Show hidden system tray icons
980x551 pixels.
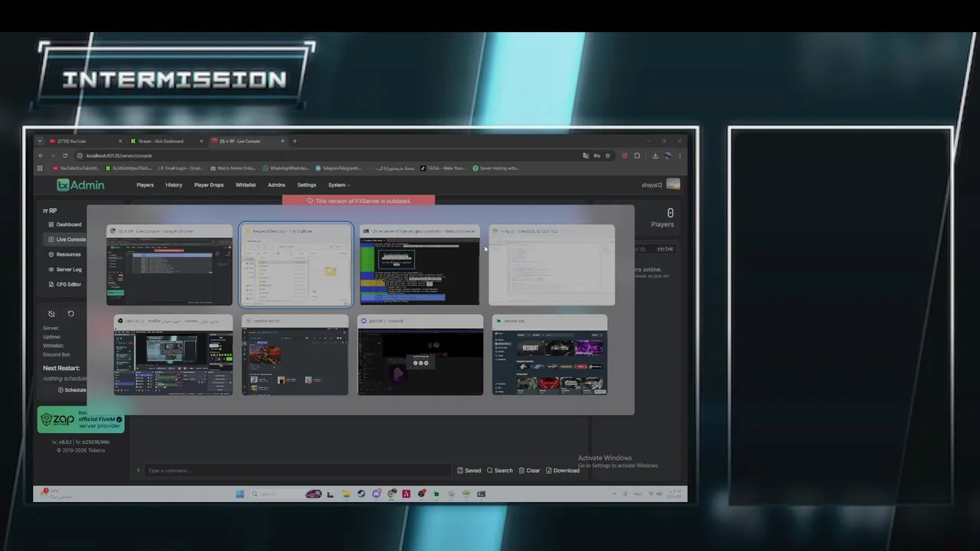tap(614, 494)
